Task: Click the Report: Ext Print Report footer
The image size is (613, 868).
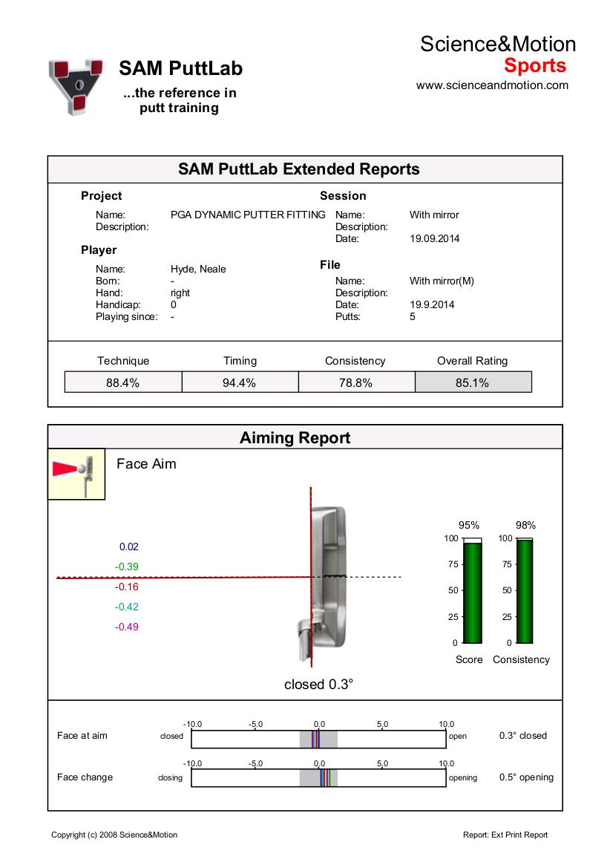Action: tap(505, 835)
